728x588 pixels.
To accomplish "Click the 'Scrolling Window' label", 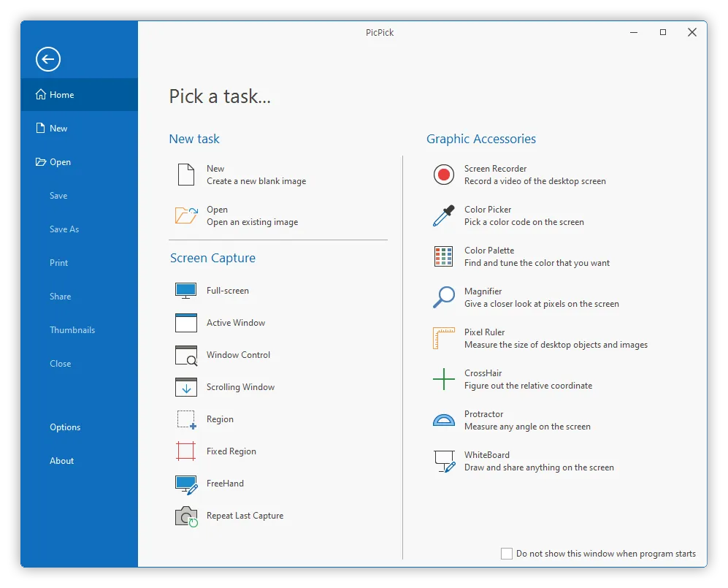I will [x=240, y=387].
